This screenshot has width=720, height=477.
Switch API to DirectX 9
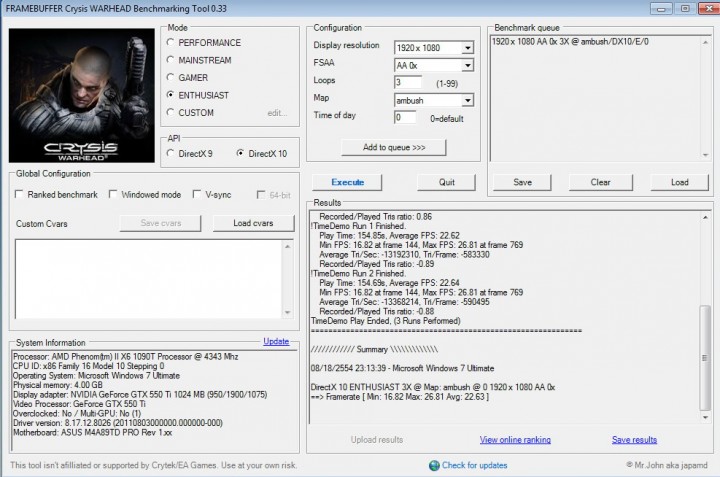click(x=170, y=153)
